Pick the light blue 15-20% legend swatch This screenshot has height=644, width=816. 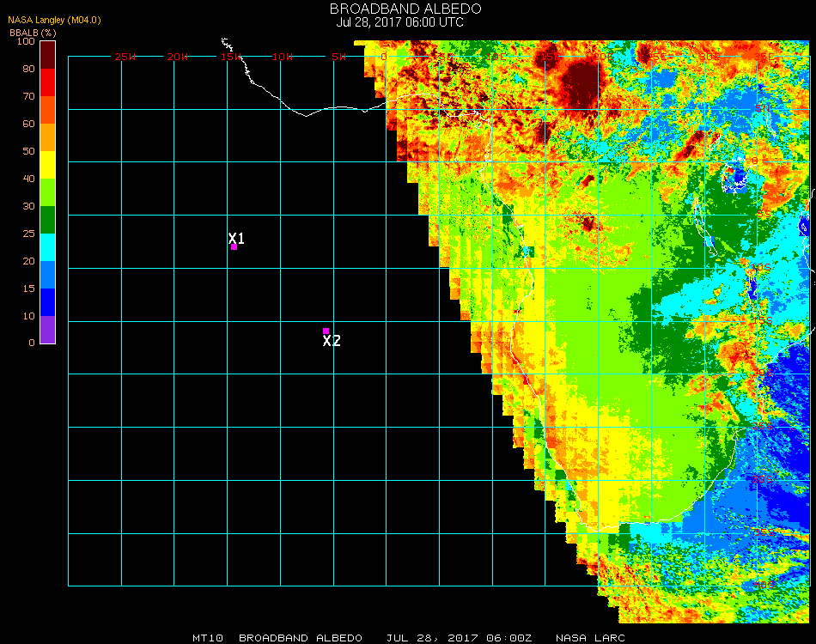click(47, 275)
